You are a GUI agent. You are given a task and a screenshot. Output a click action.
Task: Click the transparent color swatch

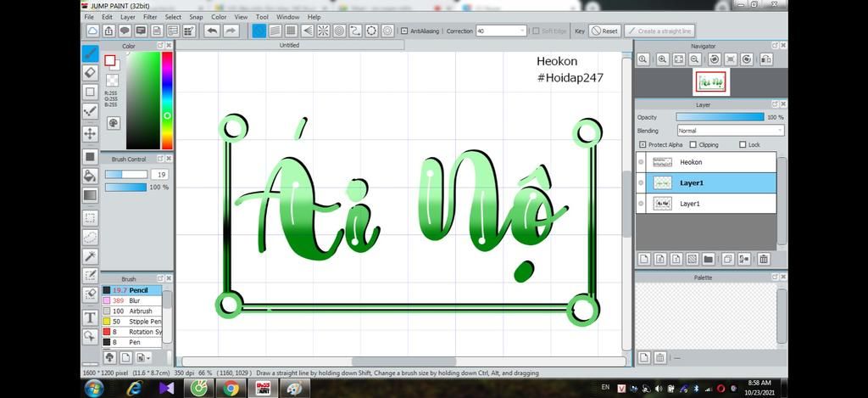click(112, 81)
